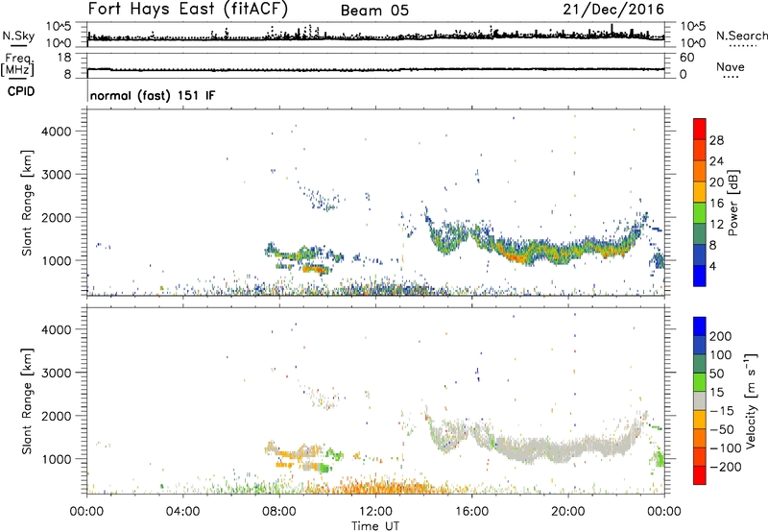Select the dark blue top Velocity color segment
This screenshot has height=532, width=768.
coord(700,326)
